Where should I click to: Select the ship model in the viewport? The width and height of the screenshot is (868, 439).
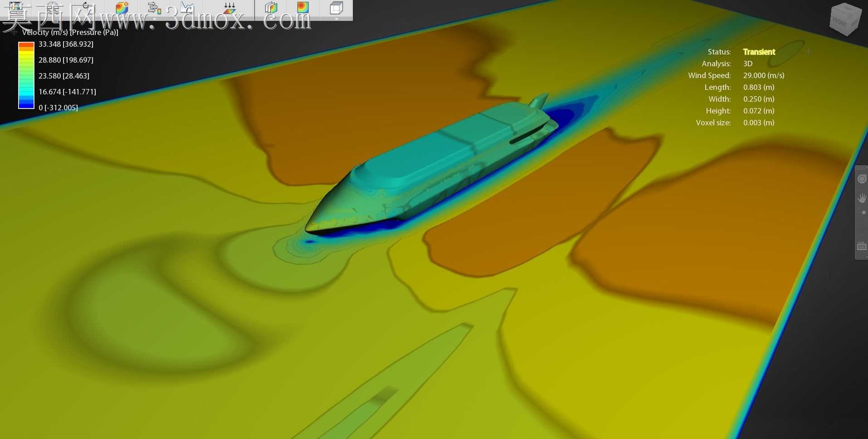coord(431,163)
